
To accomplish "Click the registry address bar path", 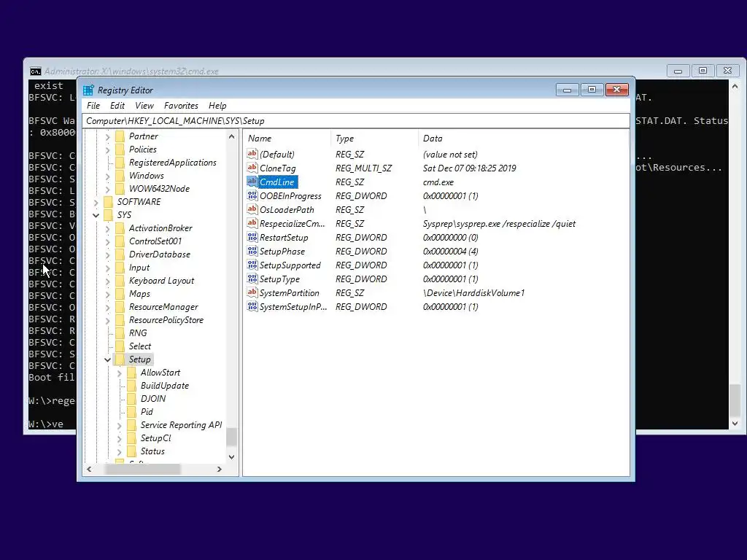I will coord(356,121).
